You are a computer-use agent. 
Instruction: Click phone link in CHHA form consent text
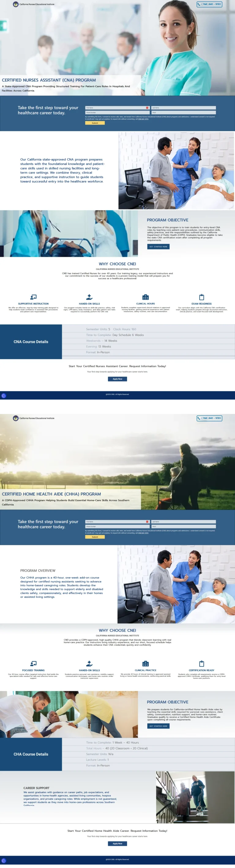(143, 533)
